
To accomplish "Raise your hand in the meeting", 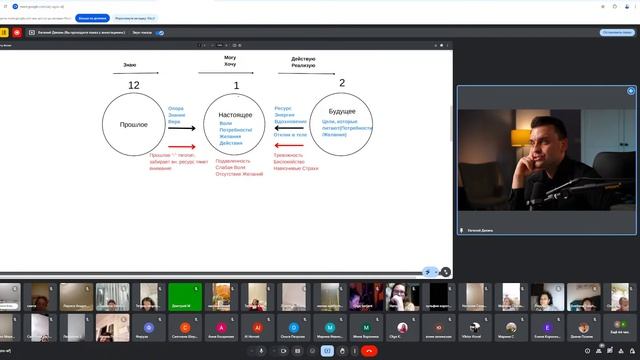I will coord(342,351).
